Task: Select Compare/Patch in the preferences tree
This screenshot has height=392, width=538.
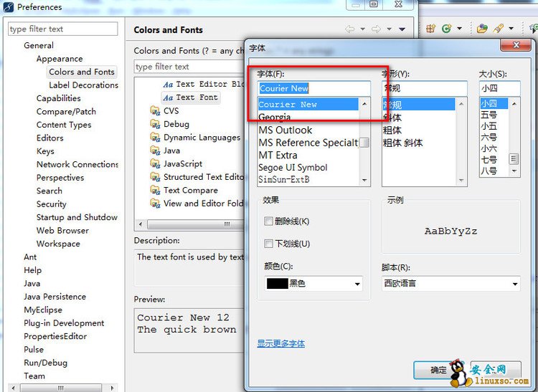Action: pyautogui.click(x=66, y=112)
